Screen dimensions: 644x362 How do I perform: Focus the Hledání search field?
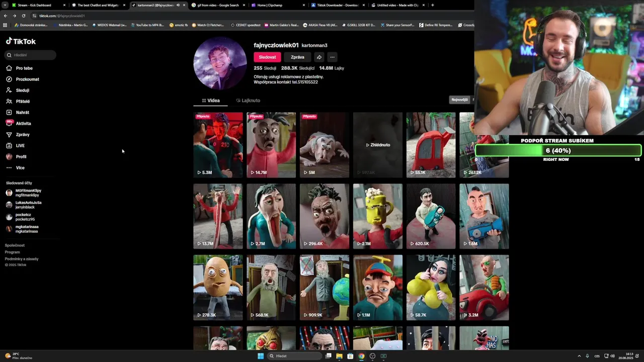tap(30, 55)
